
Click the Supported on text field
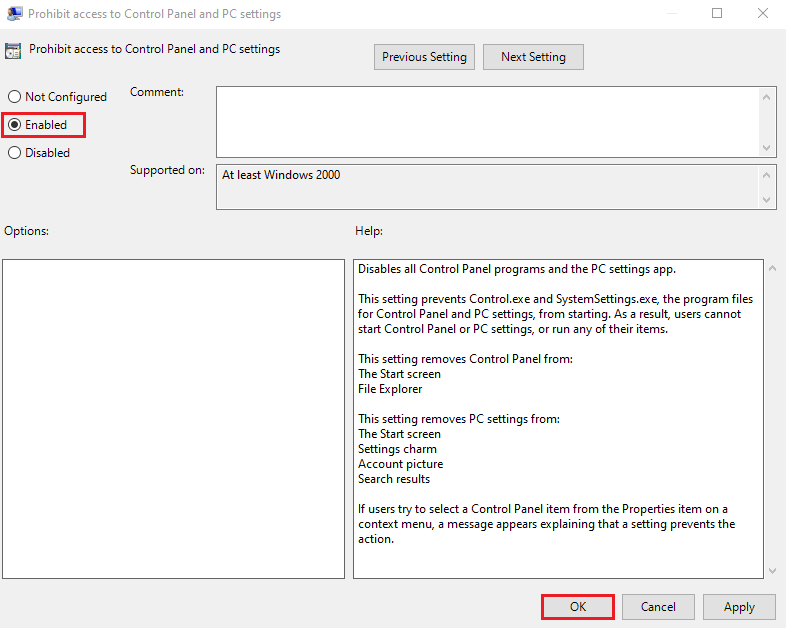[x=487, y=187]
